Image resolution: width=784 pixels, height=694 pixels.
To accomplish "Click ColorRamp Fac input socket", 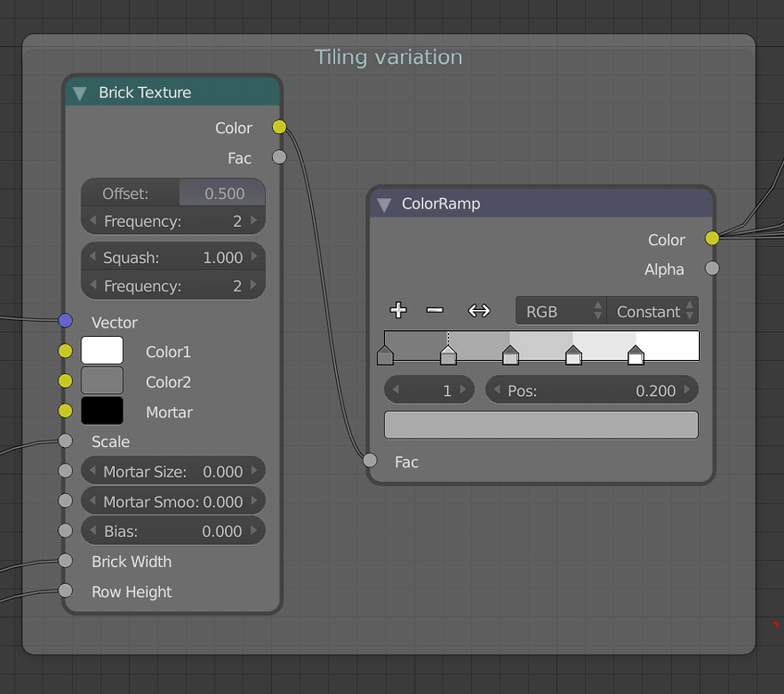I will (370, 461).
